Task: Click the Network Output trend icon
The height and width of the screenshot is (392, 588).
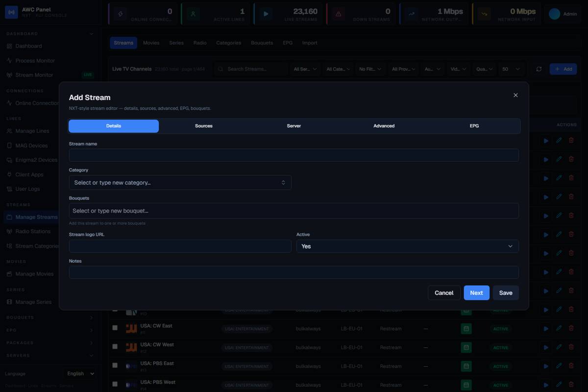Action: [412, 14]
